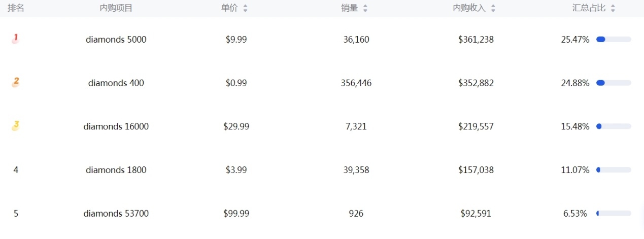This screenshot has height=239, width=644.
Task: Select the diamonds 1800 row name
Action: (116, 170)
